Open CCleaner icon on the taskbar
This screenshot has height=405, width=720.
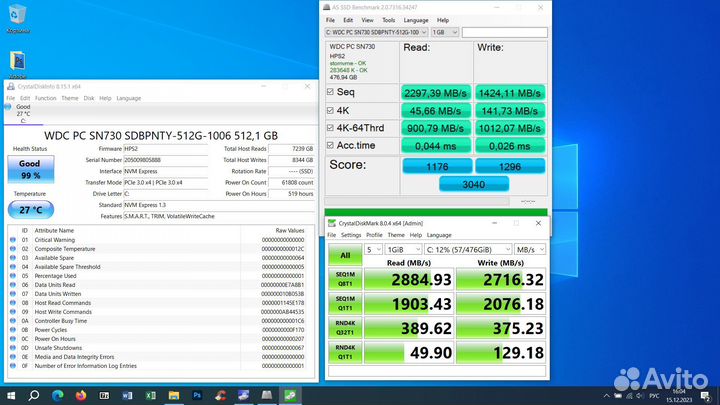(x=220, y=395)
